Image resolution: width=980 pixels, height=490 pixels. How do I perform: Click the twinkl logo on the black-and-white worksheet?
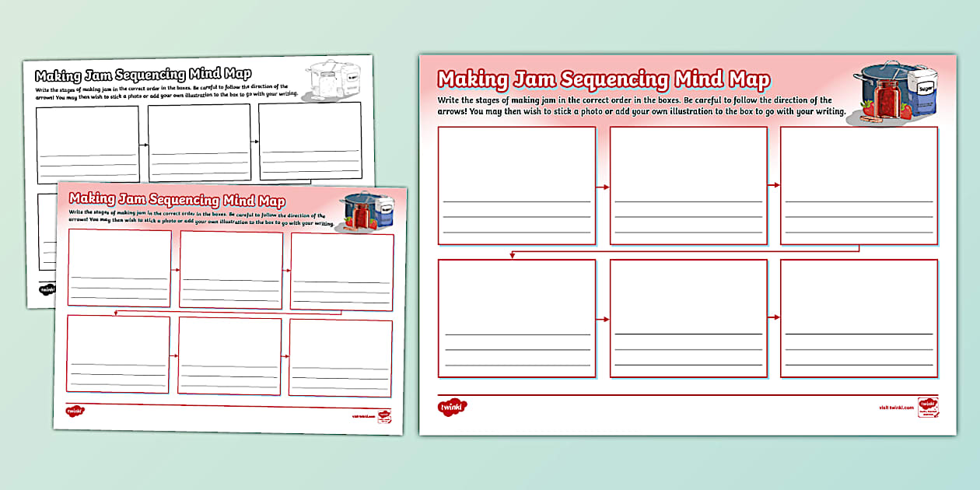tap(47, 289)
